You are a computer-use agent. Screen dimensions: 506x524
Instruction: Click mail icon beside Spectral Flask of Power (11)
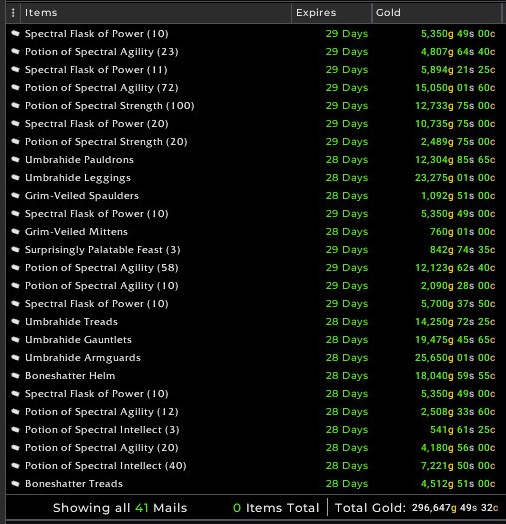point(15,70)
